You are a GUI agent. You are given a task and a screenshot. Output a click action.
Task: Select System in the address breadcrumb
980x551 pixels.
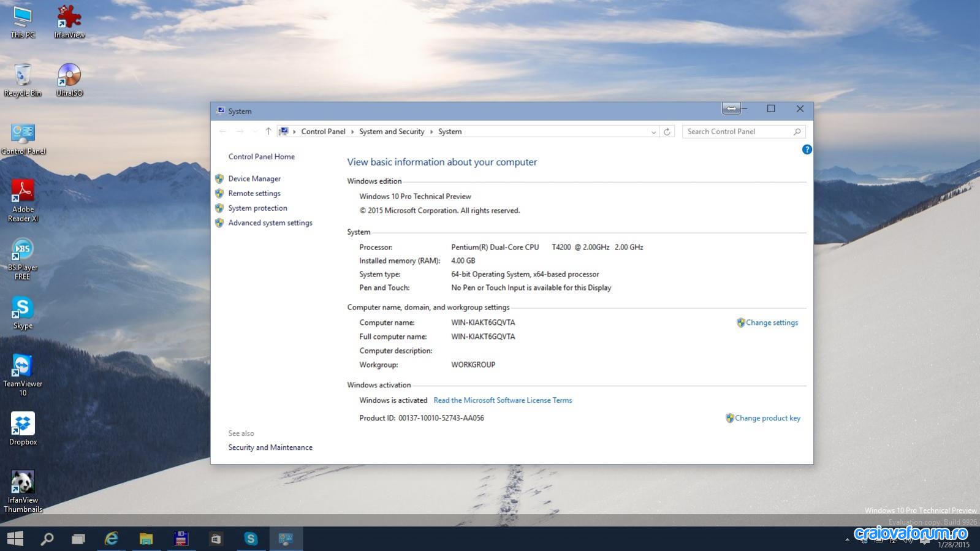click(x=450, y=132)
